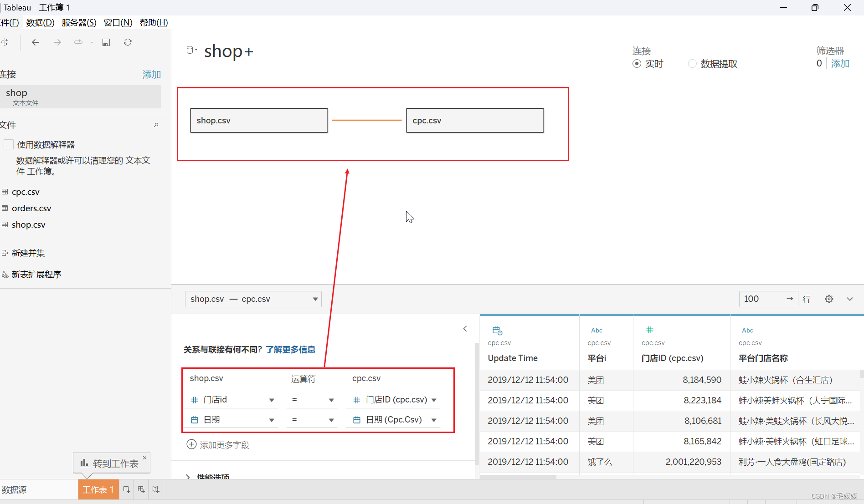The height and width of the screenshot is (504, 864).
Task: Open the 数据(D) menu
Action: tap(40, 23)
